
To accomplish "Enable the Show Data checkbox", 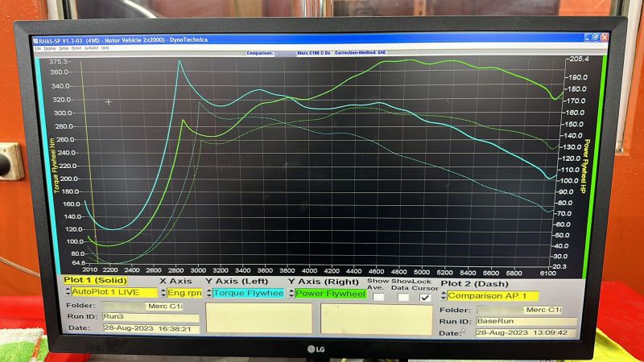I will click(403, 297).
